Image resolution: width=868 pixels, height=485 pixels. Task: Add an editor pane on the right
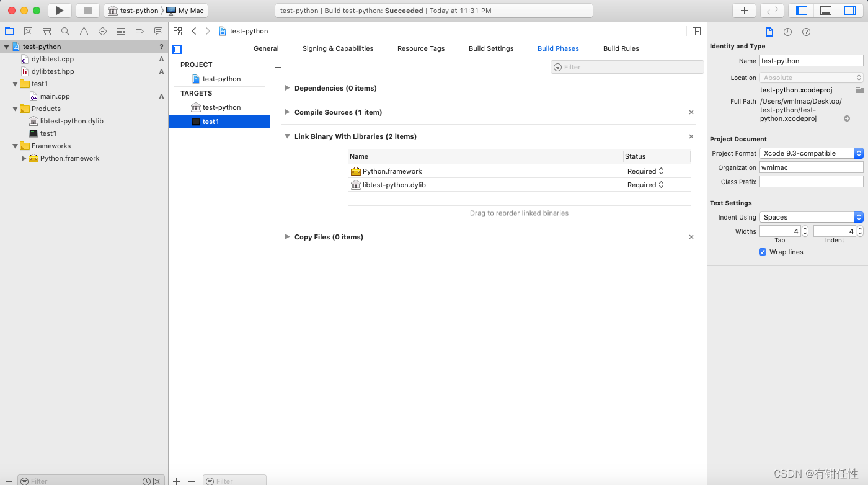point(696,31)
